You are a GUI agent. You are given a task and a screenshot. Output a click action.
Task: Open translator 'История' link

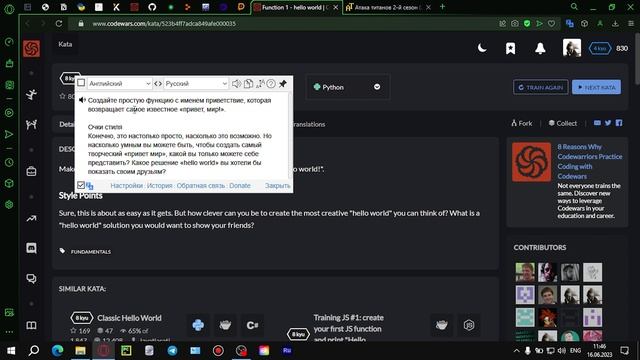coord(160,185)
